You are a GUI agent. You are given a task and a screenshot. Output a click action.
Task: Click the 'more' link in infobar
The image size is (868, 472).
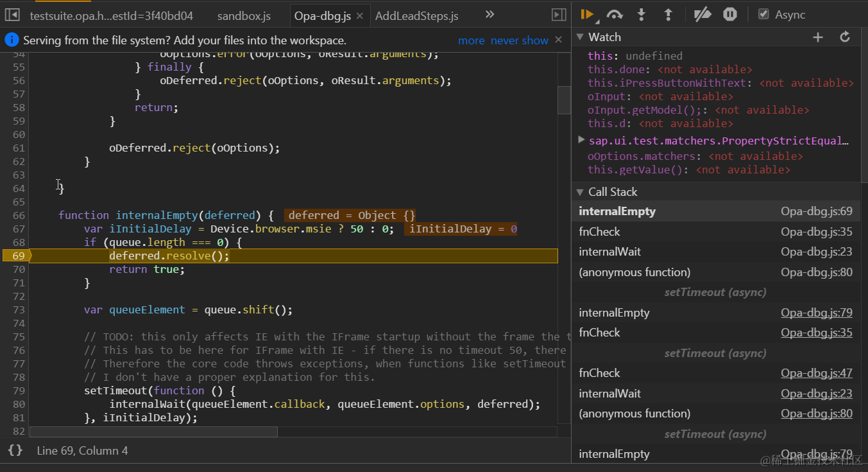point(471,40)
